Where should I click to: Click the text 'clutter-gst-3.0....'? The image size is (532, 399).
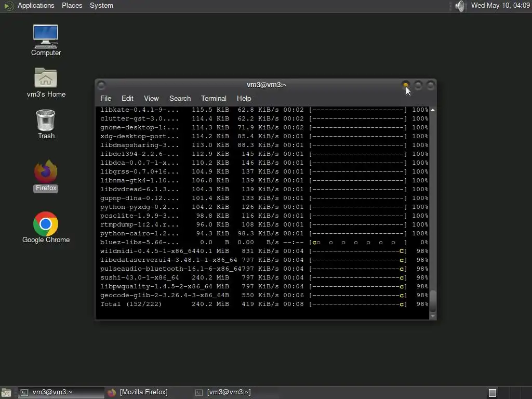139,118
